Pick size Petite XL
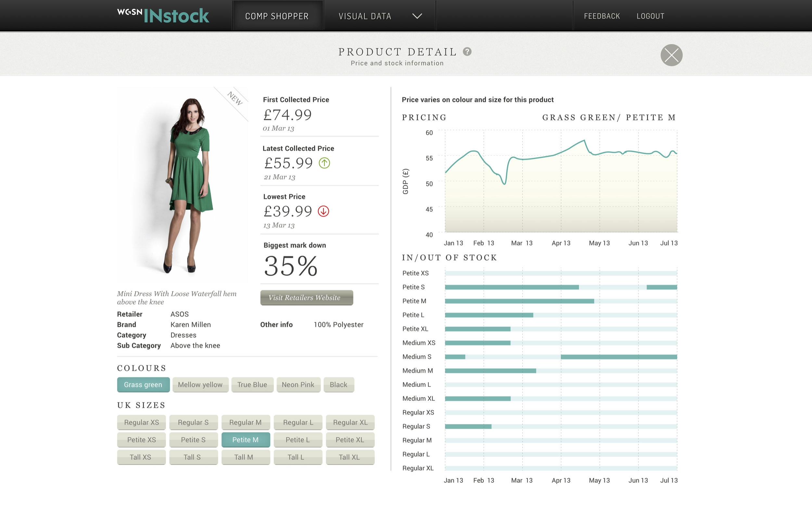The height and width of the screenshot is (520, 812). click(x=350, y=440)
